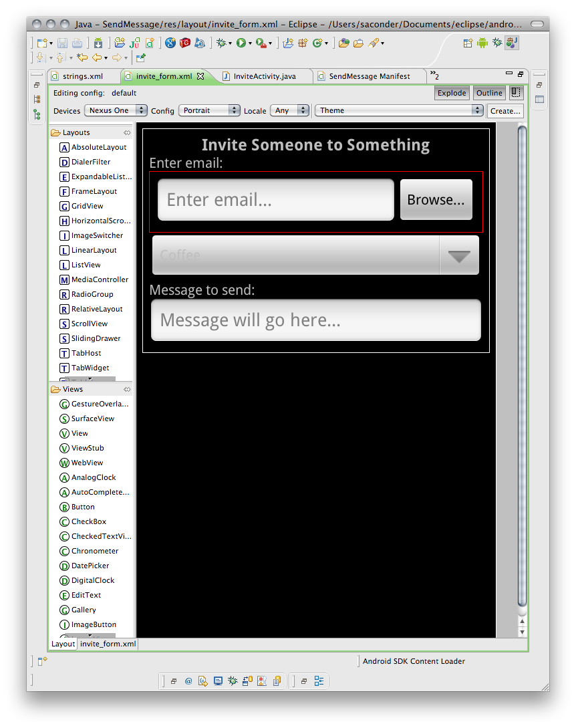Select the Java perspective icon
The image size is (576, 728).
[x=512, y=43]
